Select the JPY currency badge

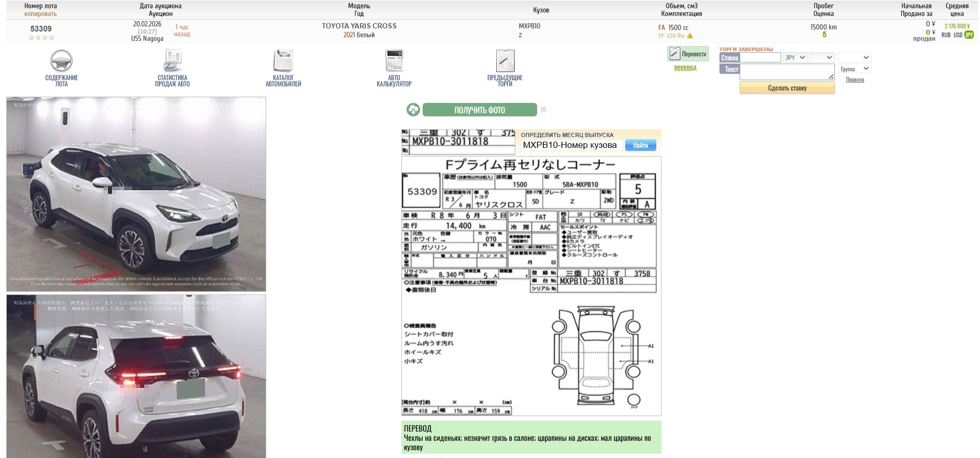tap(969, 35)
